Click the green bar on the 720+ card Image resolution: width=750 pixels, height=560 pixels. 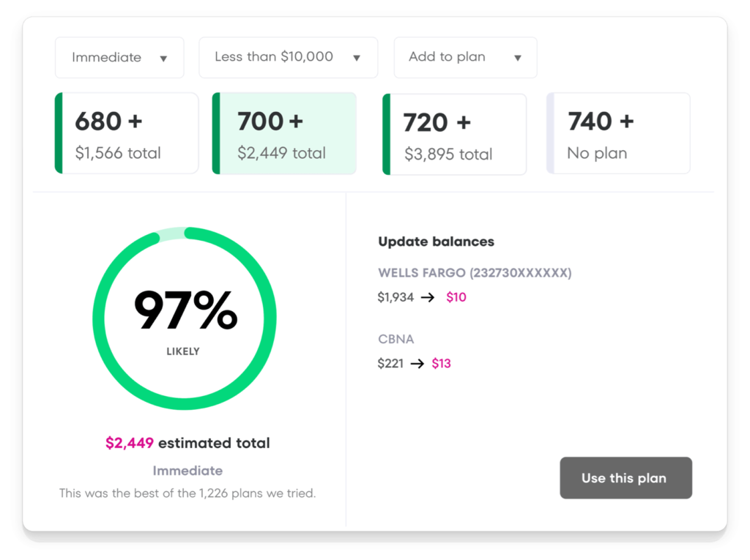tap(386, 132)
